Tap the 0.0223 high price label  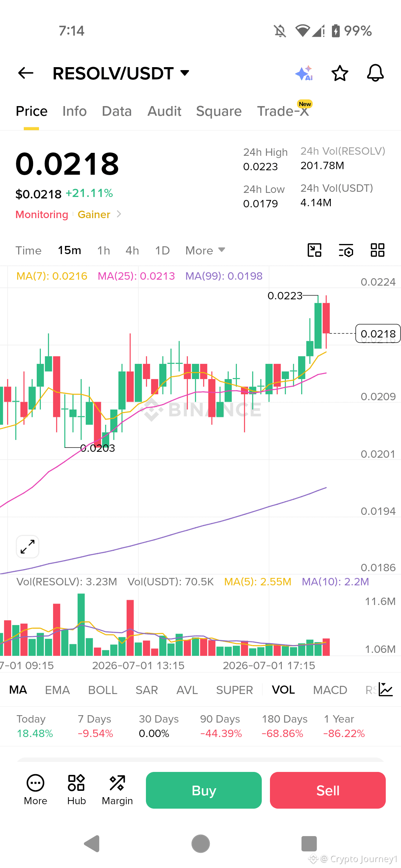(285, 296)
